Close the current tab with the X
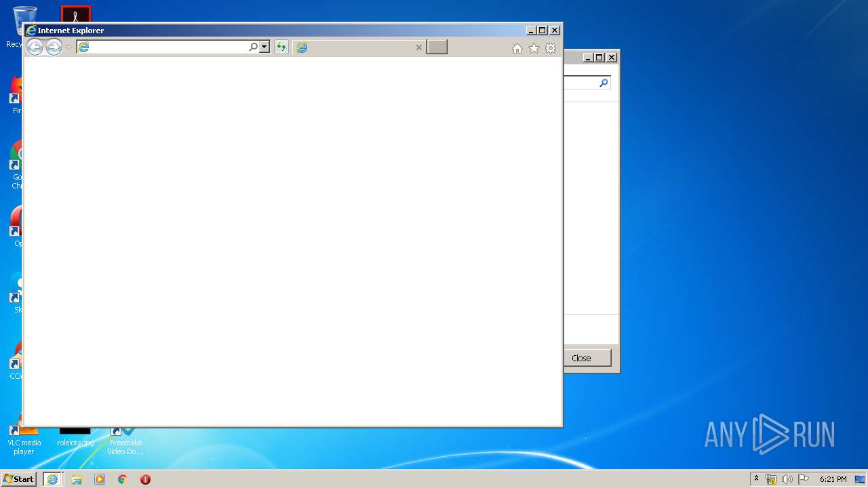The height and width of the screenshot is (488, 868). [x=418, y=47]
